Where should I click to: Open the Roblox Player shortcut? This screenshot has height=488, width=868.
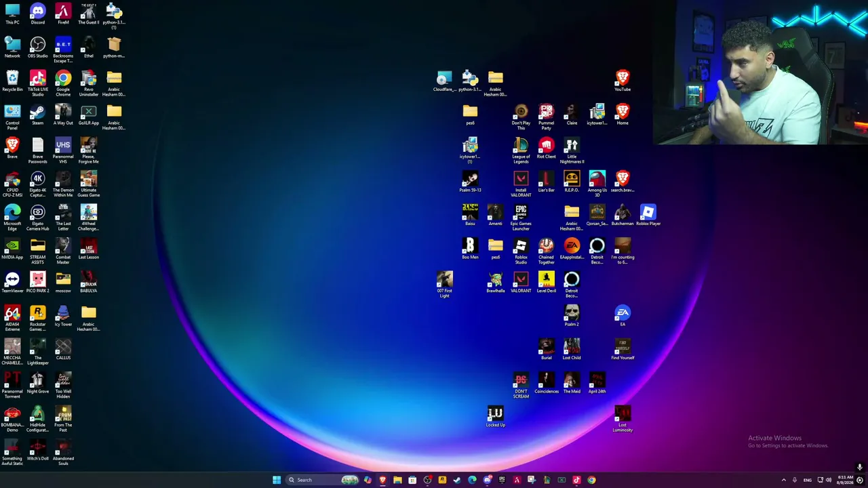tap(648, 215)
